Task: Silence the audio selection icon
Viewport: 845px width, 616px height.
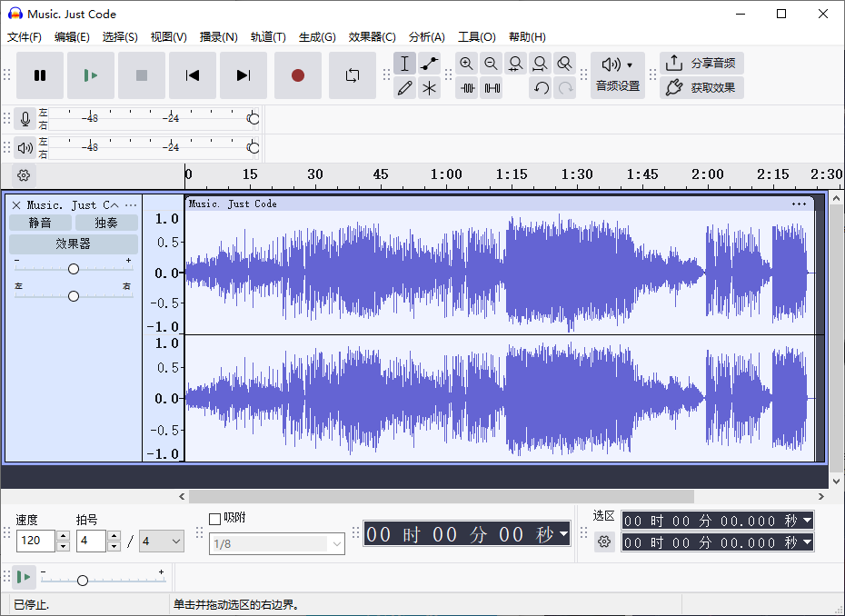Action: 491,88
